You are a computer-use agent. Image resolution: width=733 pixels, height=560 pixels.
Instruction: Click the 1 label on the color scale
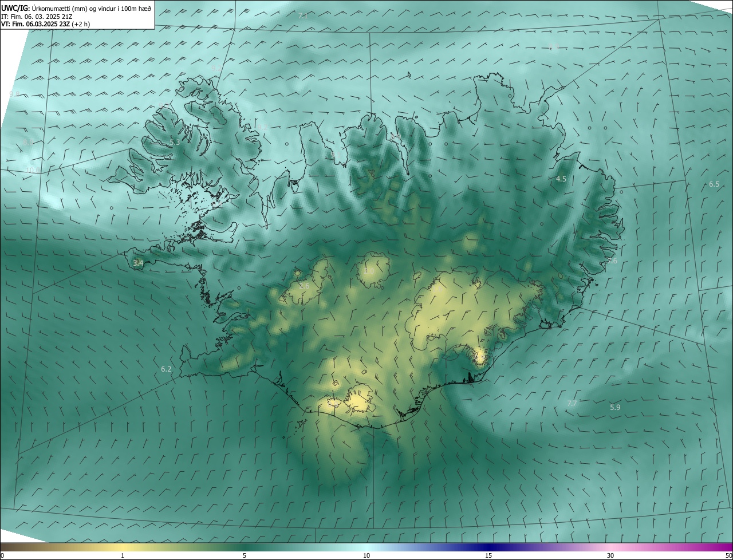pyautogui.click(x=123, y=555)
